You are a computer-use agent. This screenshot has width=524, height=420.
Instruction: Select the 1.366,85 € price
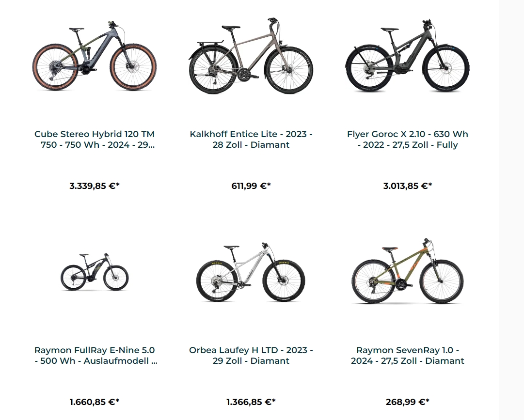pos(251,402)
